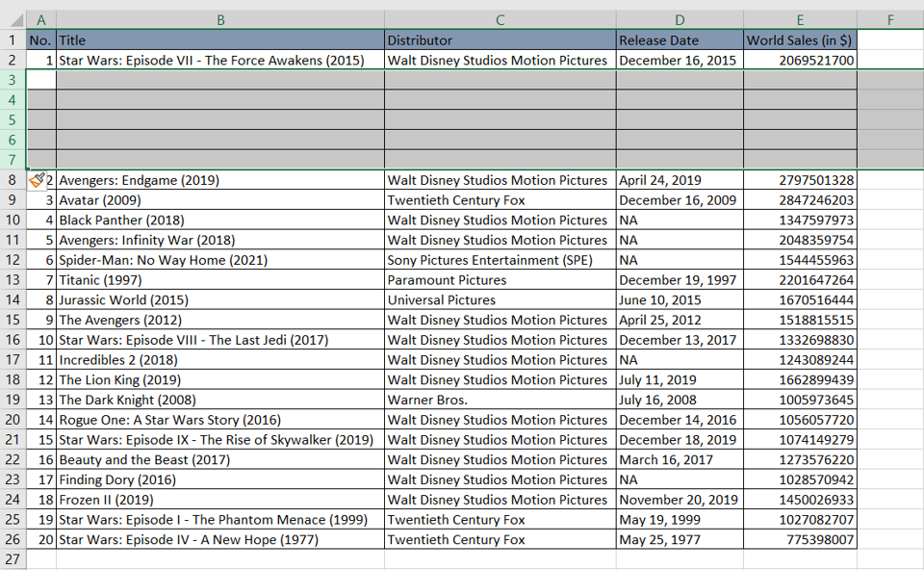Click the 'Release Date' header cell
This screenshot has height=570, width=924.
point(680,40)
